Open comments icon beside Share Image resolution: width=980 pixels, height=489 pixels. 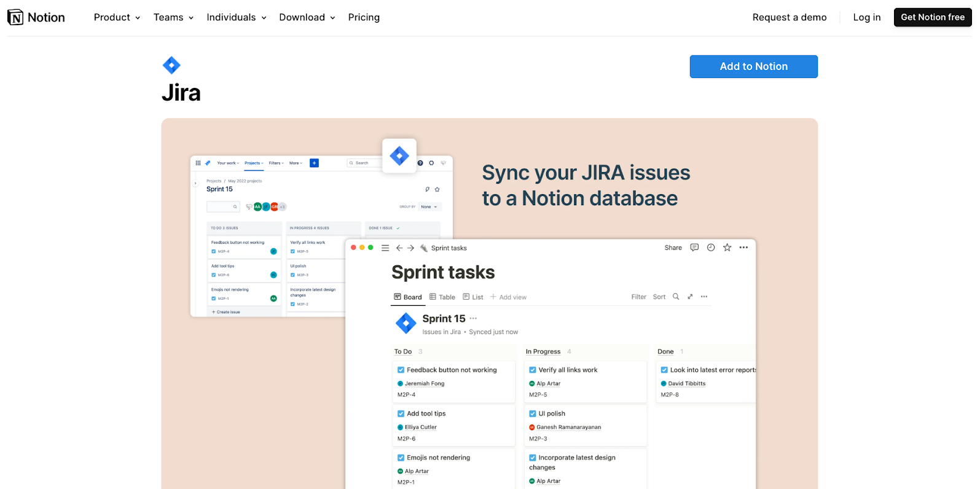(x=694, y=248)
